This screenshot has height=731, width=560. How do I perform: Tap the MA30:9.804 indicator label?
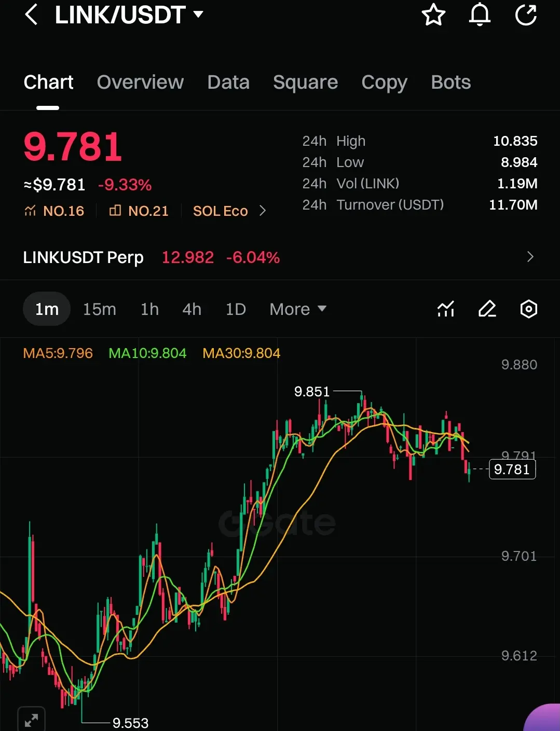point(241,353)
